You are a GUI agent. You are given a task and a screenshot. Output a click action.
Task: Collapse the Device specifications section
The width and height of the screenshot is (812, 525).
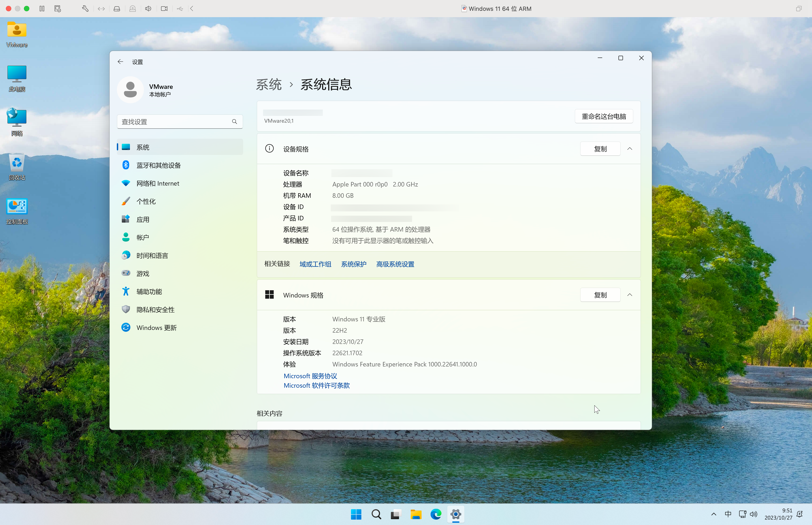tap(629, 149)
